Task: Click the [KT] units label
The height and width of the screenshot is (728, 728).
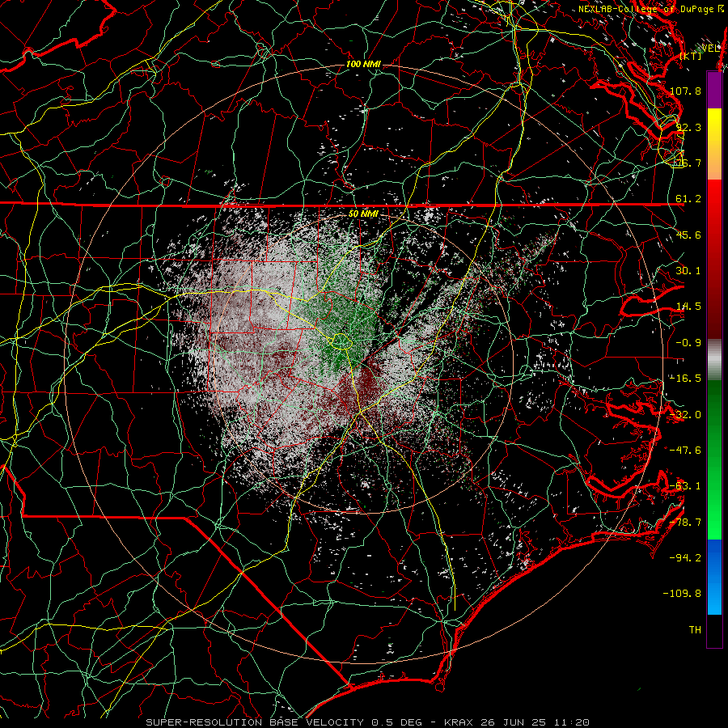Action: [691, 56]
